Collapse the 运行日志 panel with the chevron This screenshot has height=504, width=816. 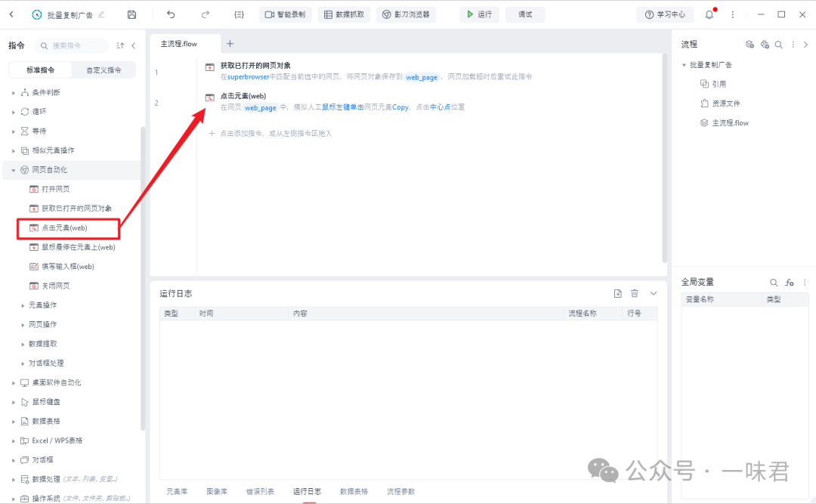click(x=653, y=292)
